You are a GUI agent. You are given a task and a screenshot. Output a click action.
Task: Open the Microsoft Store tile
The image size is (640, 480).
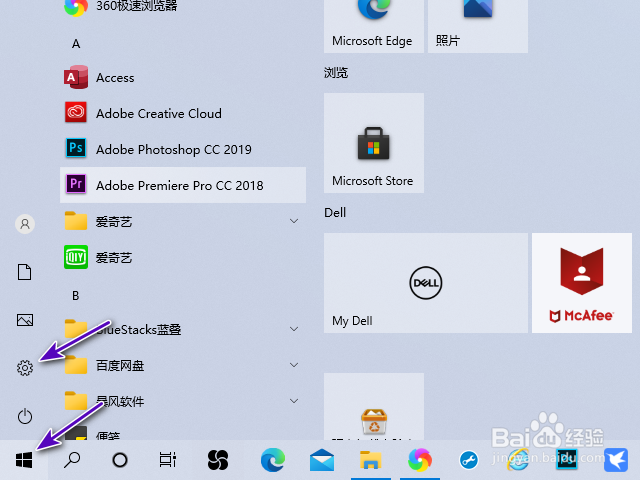[374, 143]
